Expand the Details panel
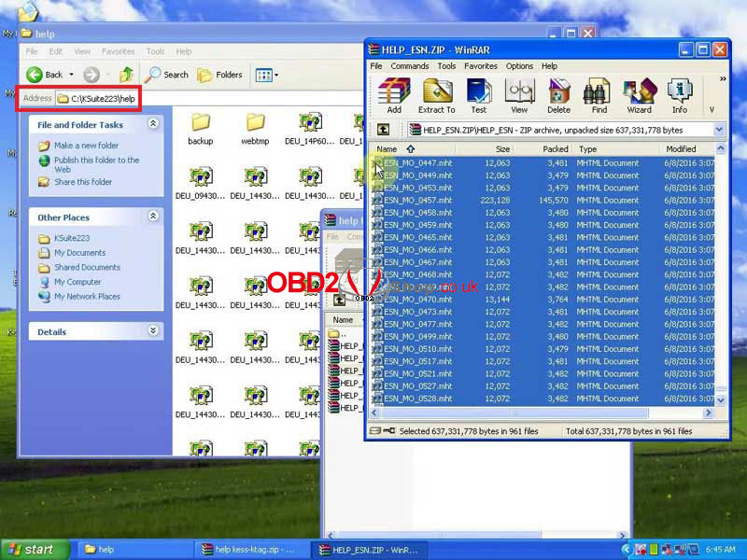 pyautogui.click(x=153, y=330)
